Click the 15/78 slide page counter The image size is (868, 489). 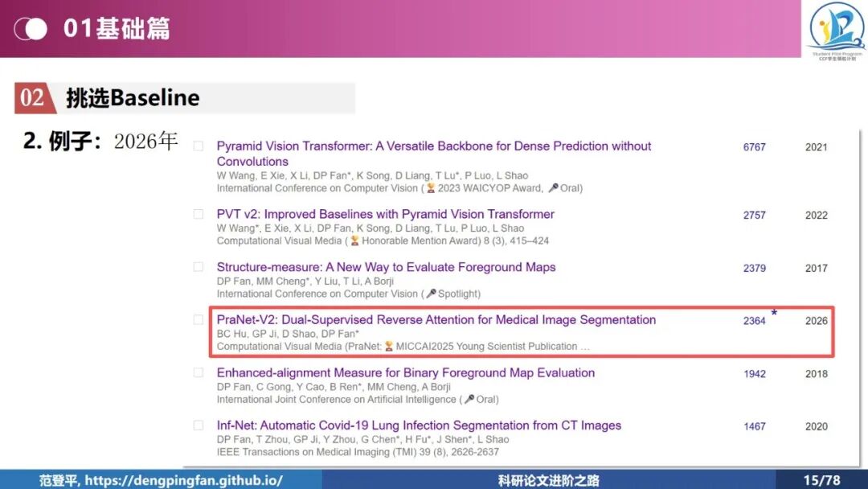[x=821, y=480]
